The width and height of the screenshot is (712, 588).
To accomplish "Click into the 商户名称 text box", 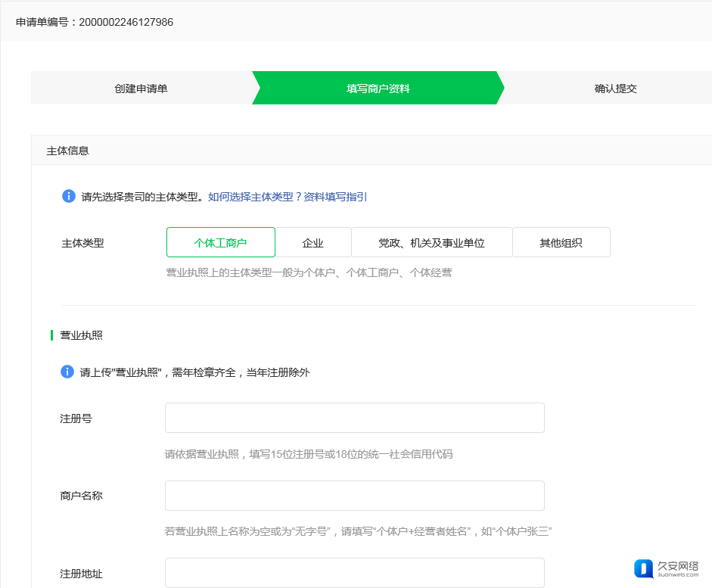I will (x=354, y=496).
